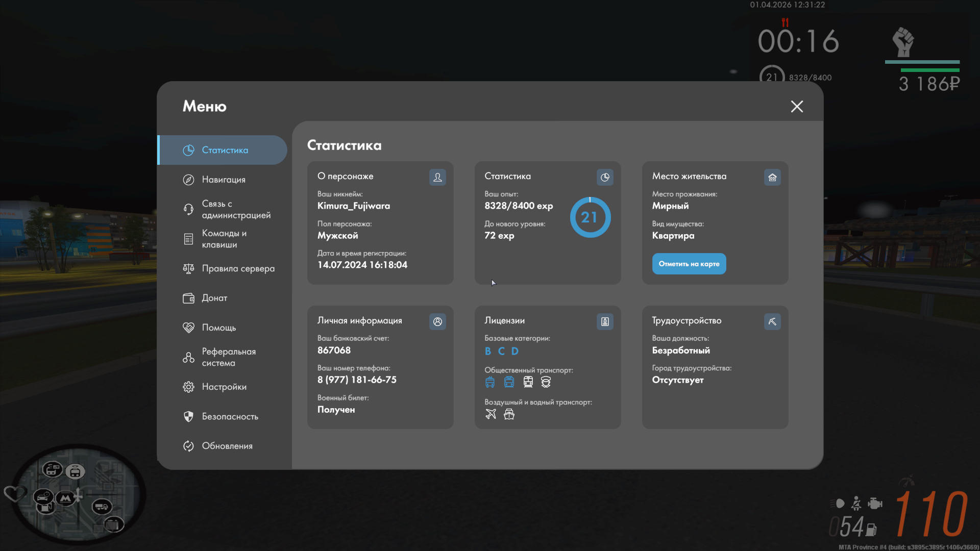The width and height of the screenshot is (980, 551).
Task: Open the Навигация menu section
Action: click(x=224, y=180)
